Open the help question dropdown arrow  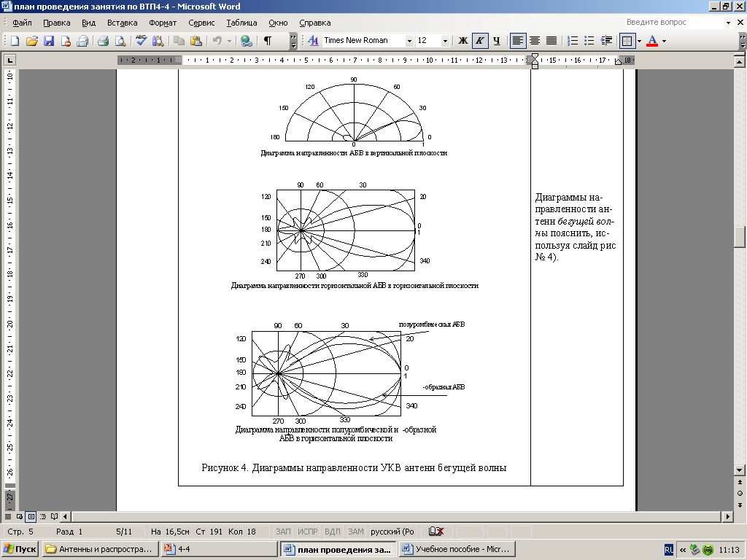(728, 23)
